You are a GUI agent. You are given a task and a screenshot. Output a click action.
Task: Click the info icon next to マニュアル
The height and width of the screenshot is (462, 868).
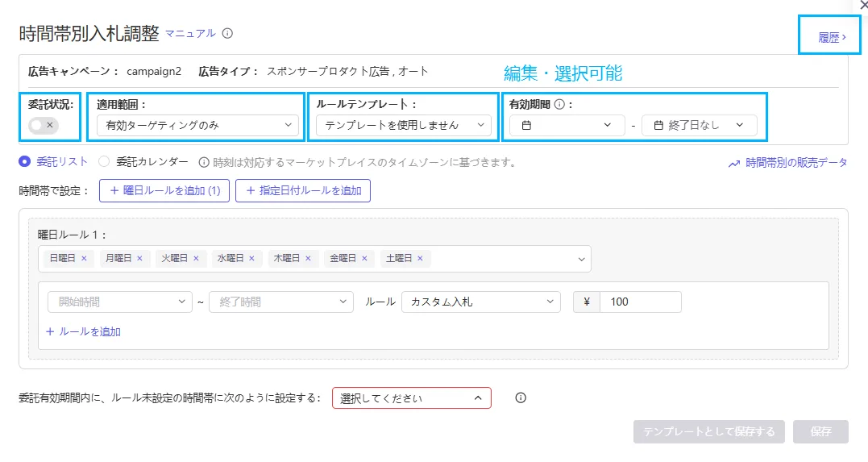point(227,34)
